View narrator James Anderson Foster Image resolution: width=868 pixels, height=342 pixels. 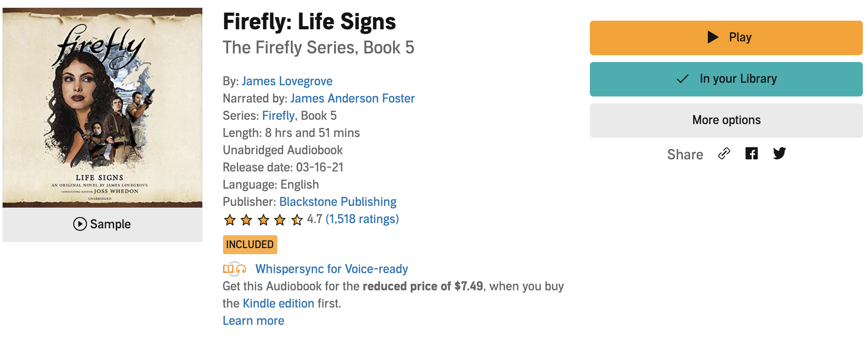[352, 99]
